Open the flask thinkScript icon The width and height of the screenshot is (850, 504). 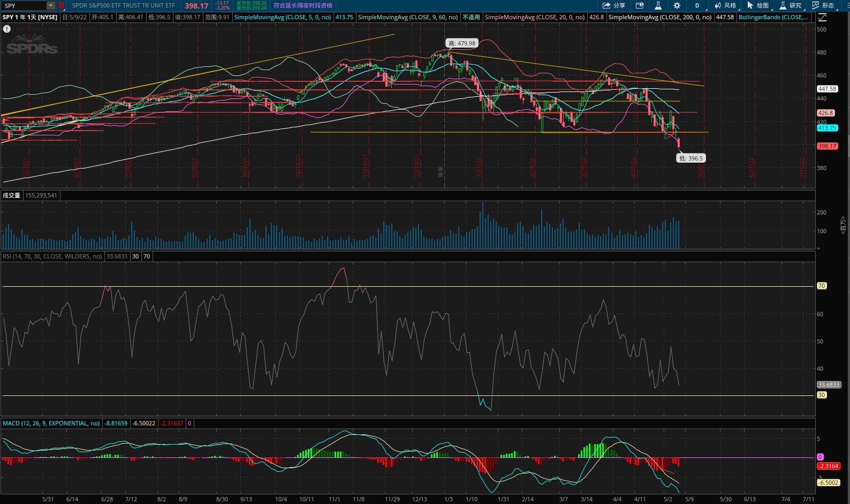(658, 5)
